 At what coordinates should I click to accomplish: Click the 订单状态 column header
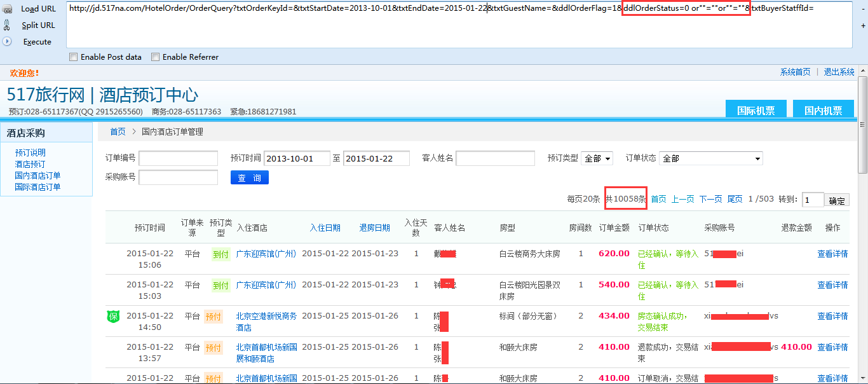click(654, 228)
